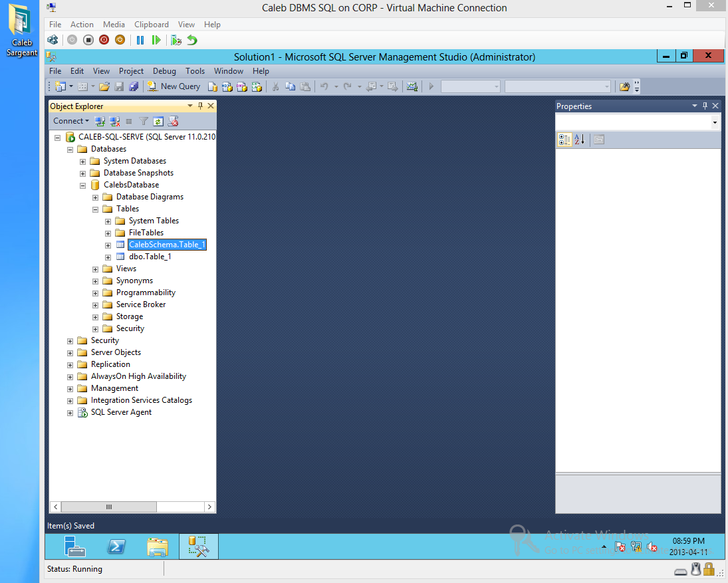Open the SSMS Project menu
Viewport: 728px width, 583px height.
coord(131,71)
